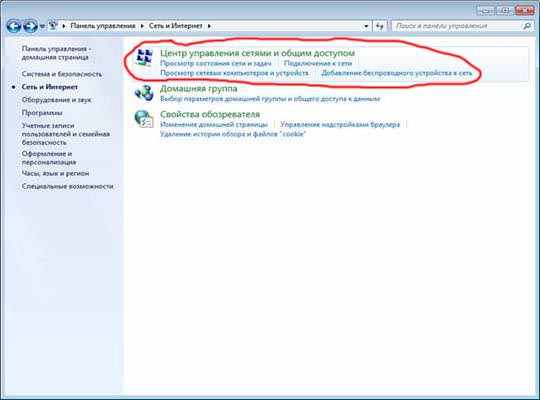Image resolution: width=540 pixels, height=400 pixels.
Task: Open the address bar history dropdown
Action: (x=366, y=26)
